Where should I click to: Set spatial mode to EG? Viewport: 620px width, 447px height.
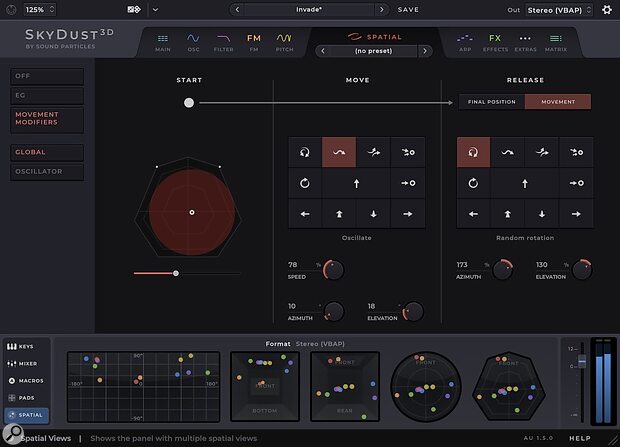pos(47,96)
